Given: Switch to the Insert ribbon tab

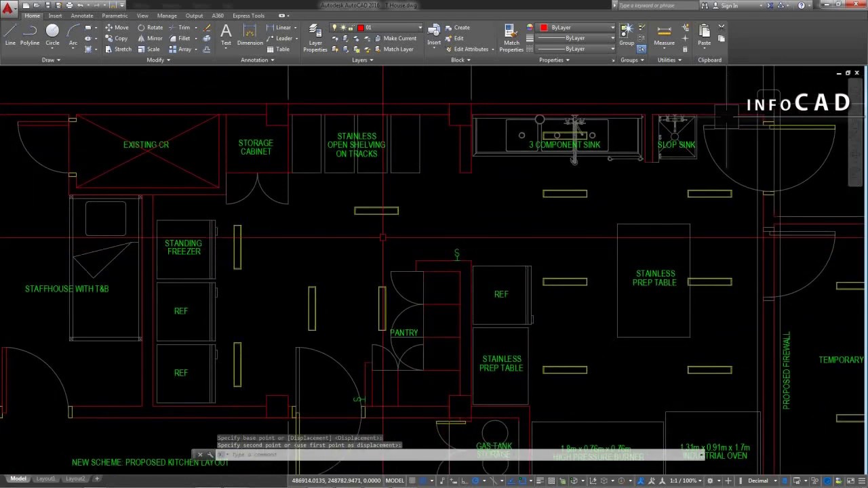Looking at the screenshot, I should [x=55, y=16].
